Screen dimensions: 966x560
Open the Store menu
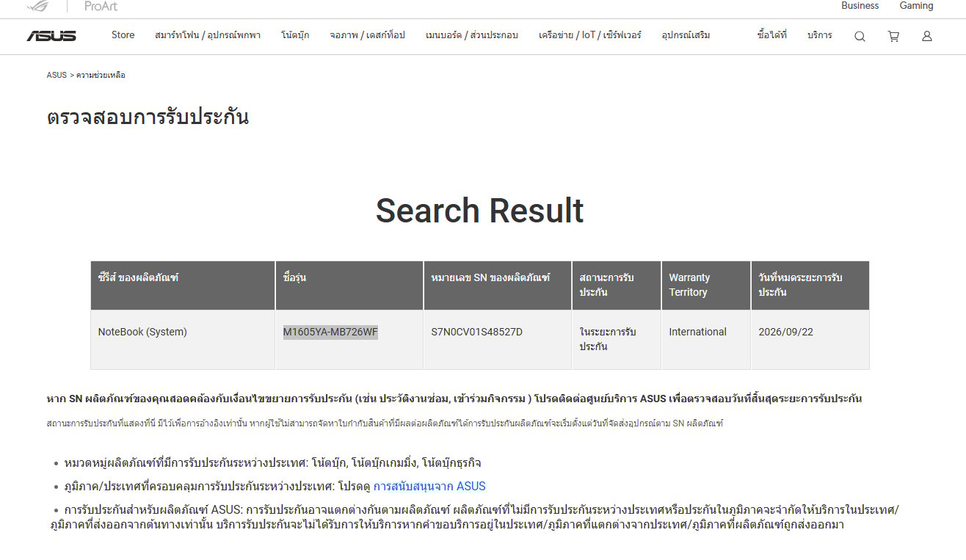(123, 34)
